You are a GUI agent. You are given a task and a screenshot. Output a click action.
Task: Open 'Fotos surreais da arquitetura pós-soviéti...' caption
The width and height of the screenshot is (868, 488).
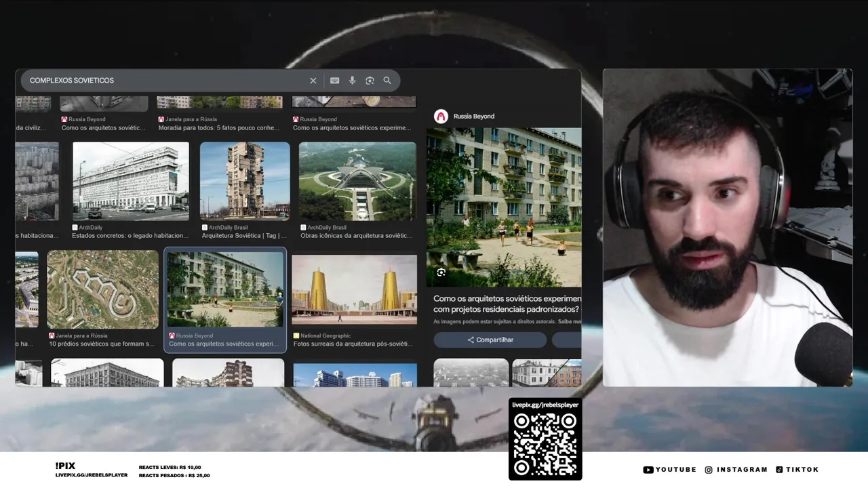pos(353,344)
